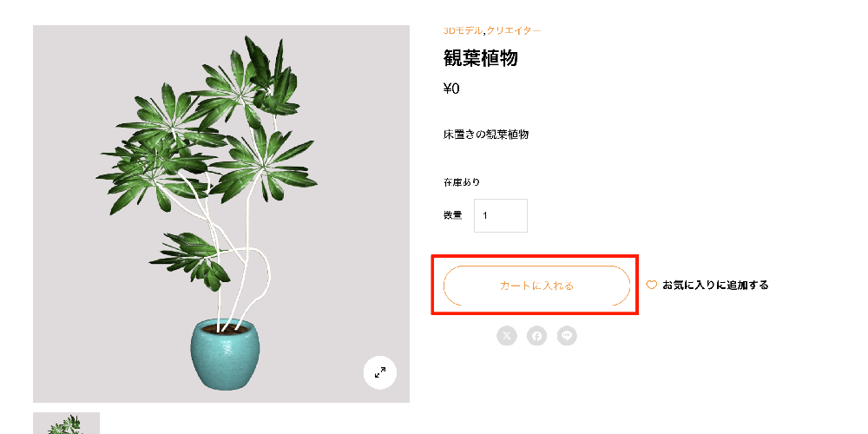Screen dimensions: 868x434
Task: Click the main plant product image
Action: click(221, 214)
